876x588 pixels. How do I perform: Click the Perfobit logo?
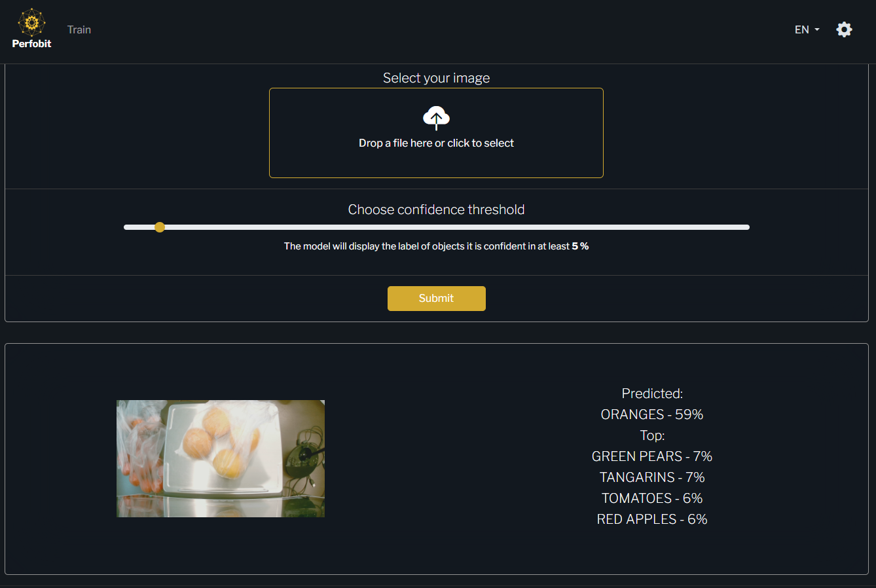point(31,29)
